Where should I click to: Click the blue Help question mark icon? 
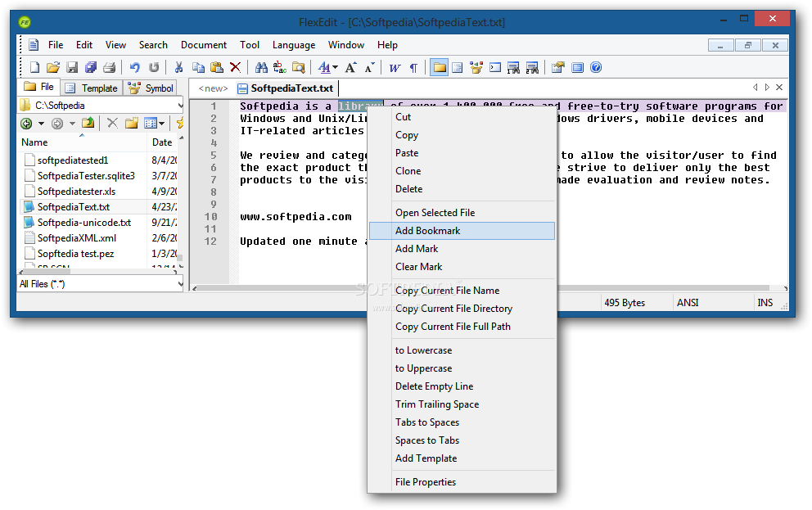(x=596, y=68)
